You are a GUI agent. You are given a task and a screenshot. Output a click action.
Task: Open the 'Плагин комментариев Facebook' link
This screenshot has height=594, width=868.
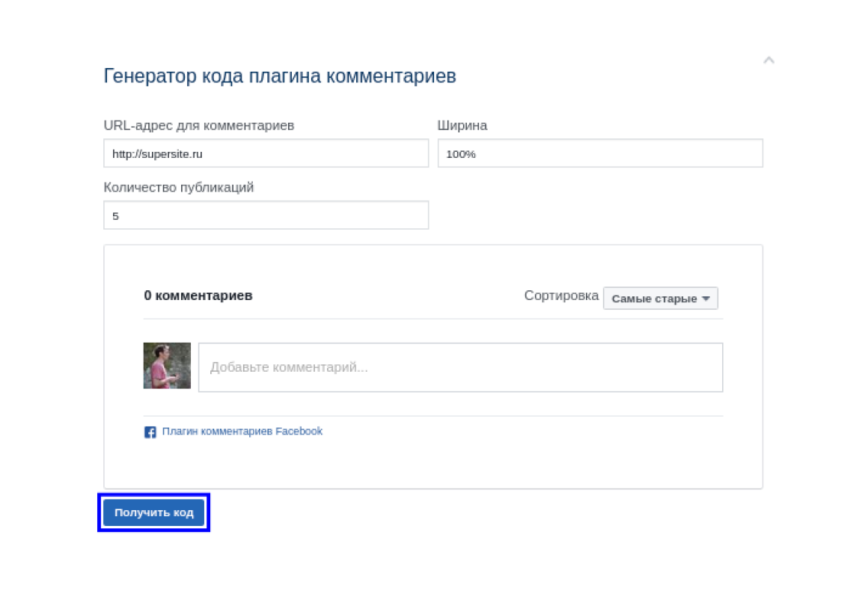tap(242, 431)
